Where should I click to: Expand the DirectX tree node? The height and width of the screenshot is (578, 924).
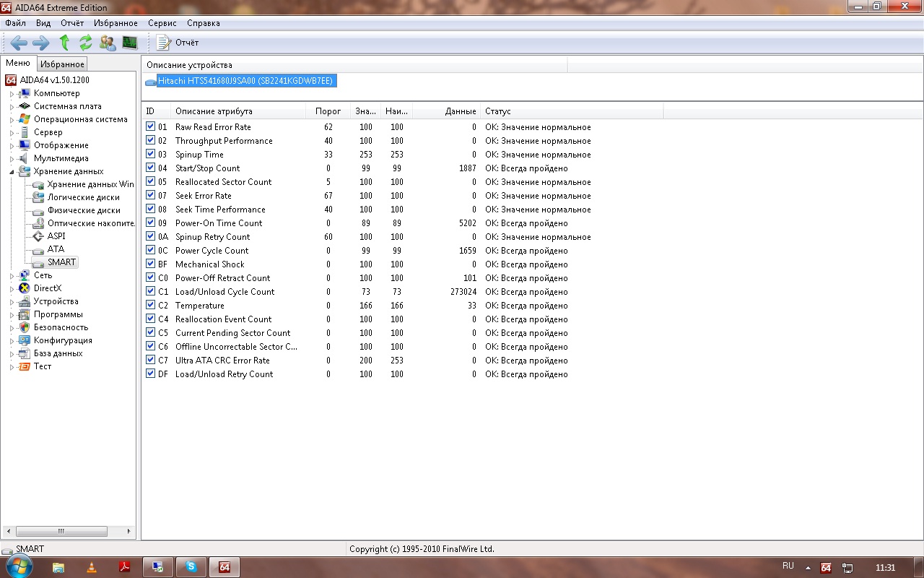(12, 289)
